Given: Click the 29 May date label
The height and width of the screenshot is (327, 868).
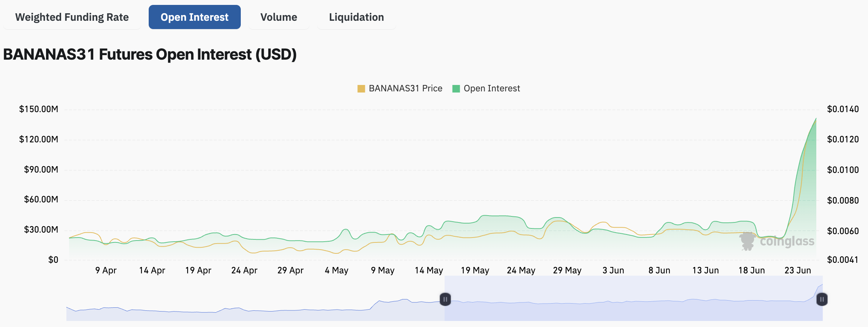Looking at the screenshot, I should (x=567, y=270).
